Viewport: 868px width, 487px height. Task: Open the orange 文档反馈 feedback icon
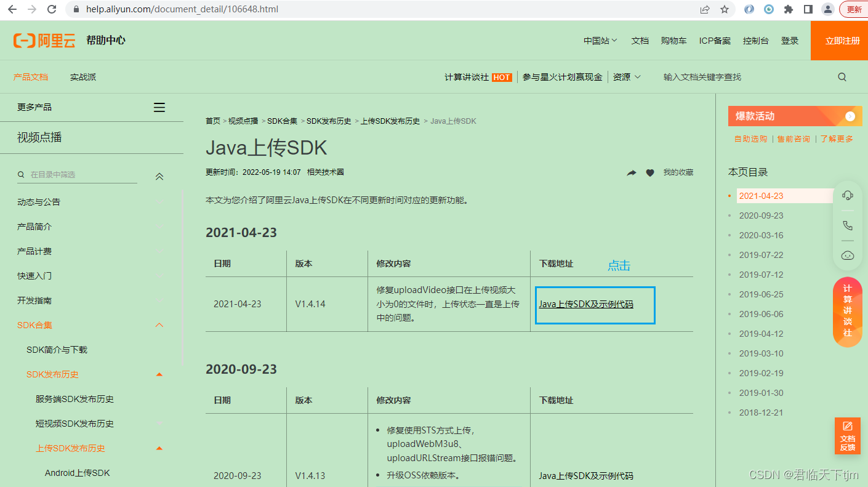pyautogui.click(x=847, y=435)
